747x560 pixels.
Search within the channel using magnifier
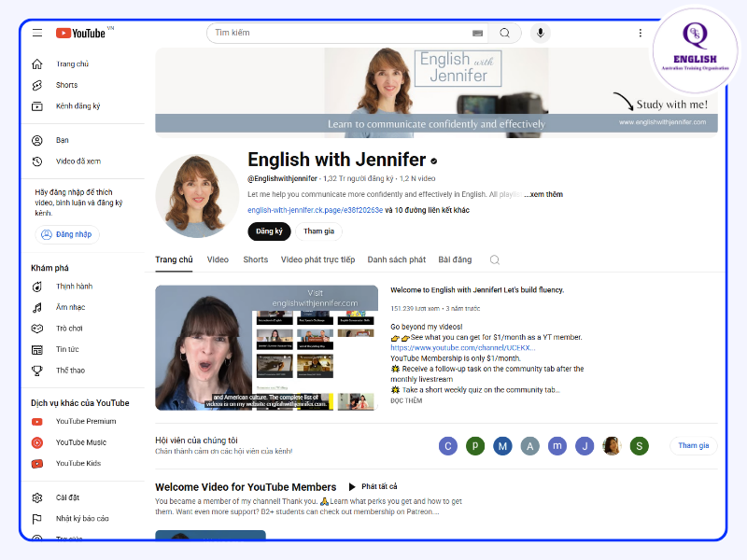495,259
